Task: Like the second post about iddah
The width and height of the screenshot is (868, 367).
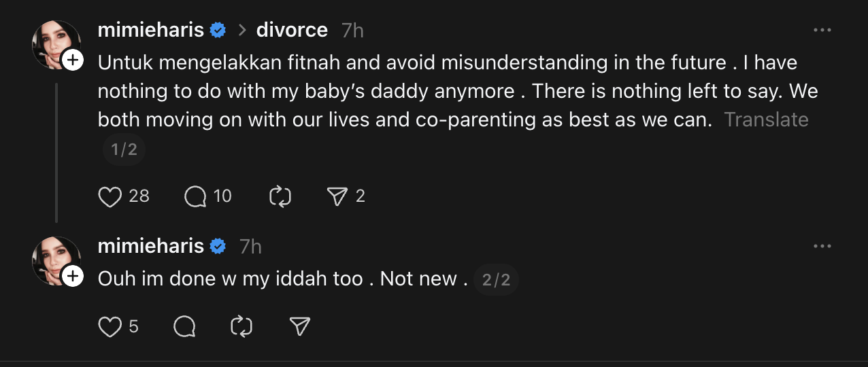Action: pyautogui.click(x=110, y=327)
